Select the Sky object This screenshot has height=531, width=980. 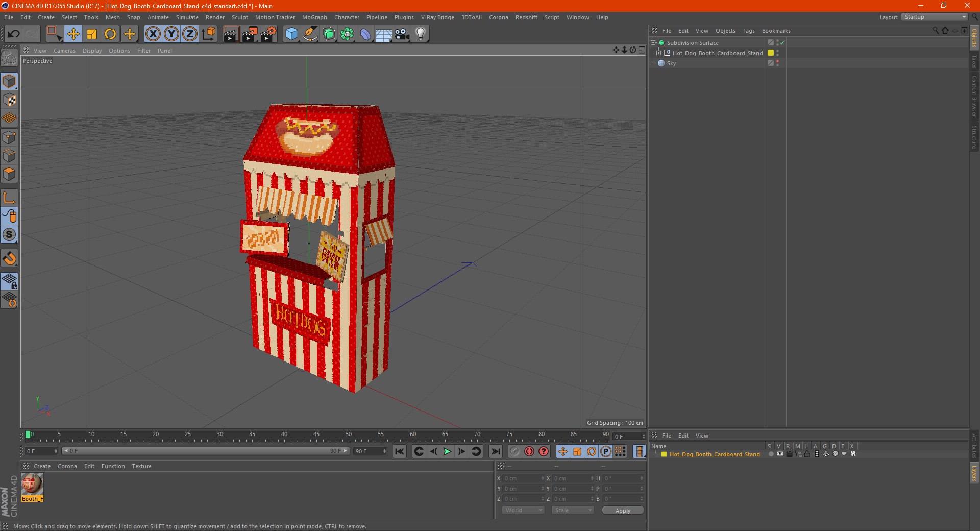click(671, 63)
